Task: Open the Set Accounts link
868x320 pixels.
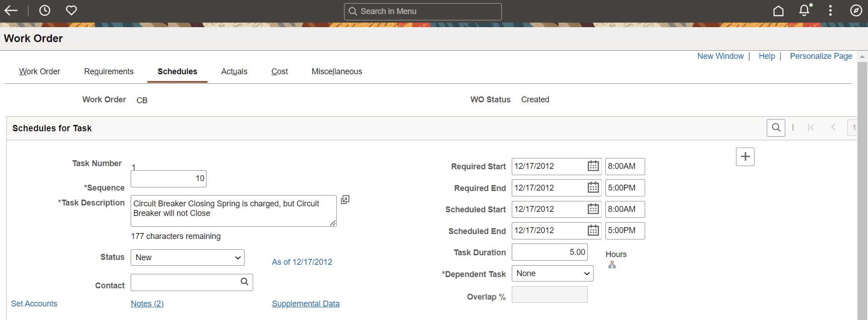Action: click(x=34, y=304)
